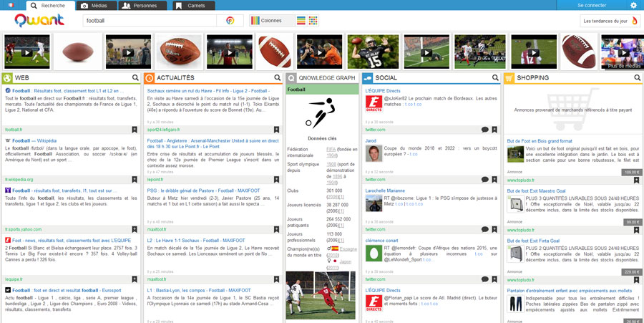
Task: Play the first football video thumbnail
Action: pos(26,52)
